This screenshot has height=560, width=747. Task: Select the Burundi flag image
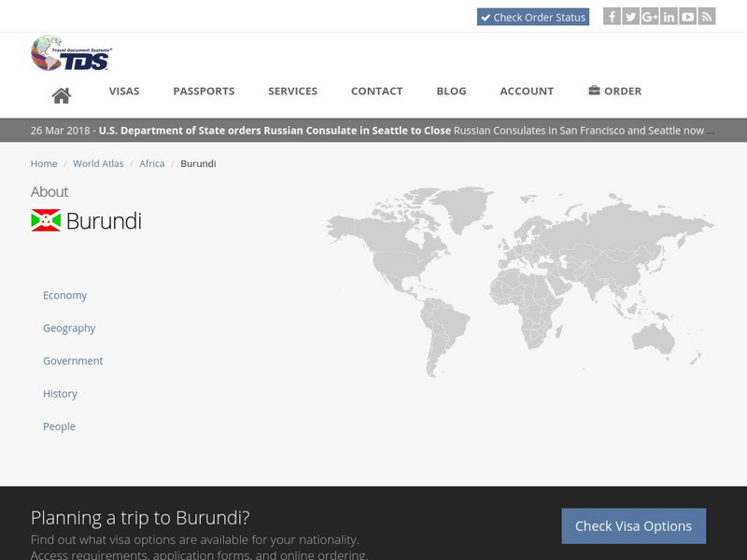tap(46, 220)
